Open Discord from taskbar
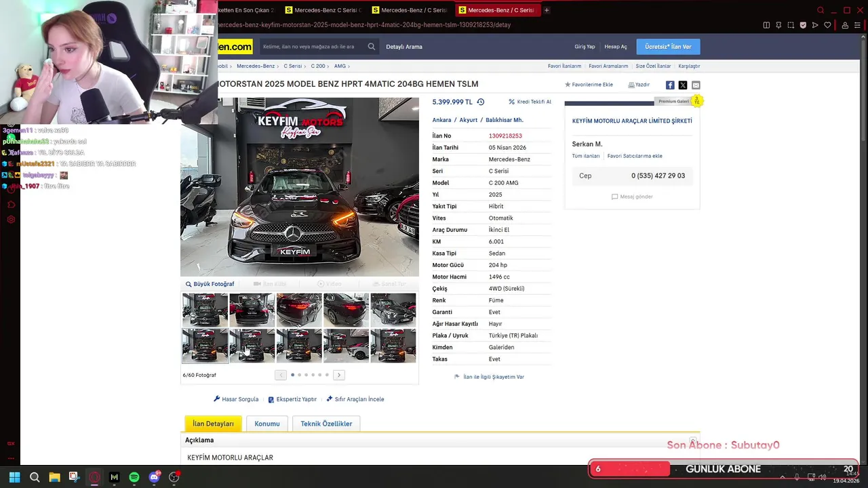Image resolution: width=868 pixels, height=488 pixels. click(x=155, y=477)
